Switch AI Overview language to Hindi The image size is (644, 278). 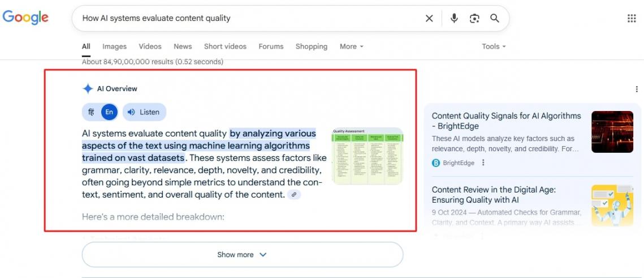[91, 112]
